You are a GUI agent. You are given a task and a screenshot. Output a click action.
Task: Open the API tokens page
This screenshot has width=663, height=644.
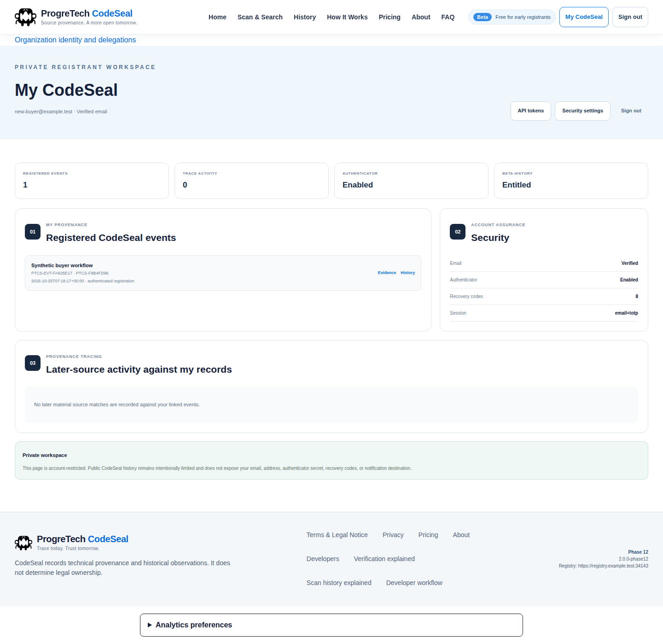[531, 111]
